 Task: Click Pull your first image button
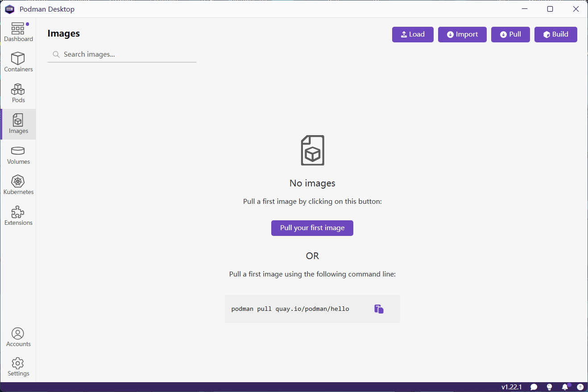312,228
